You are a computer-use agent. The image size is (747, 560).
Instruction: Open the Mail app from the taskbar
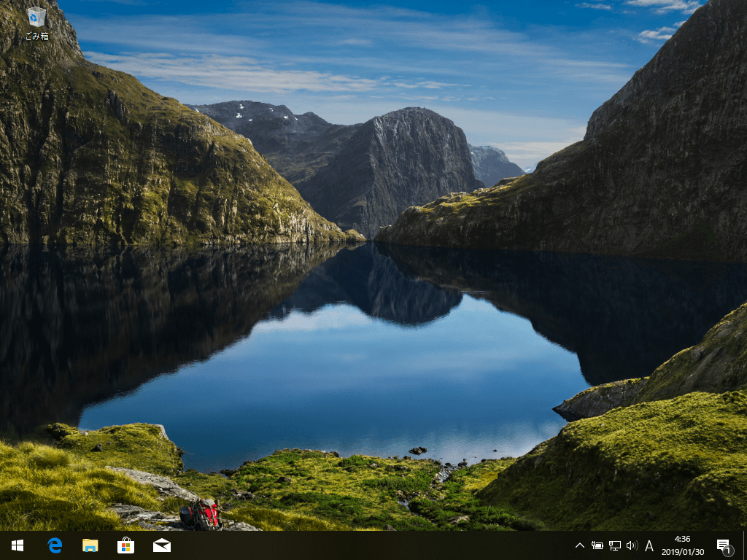tap(161, 545)
